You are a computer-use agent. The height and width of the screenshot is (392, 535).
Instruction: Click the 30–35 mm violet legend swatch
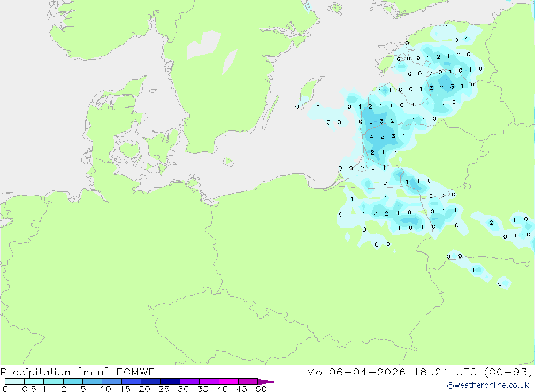point(190,381)
